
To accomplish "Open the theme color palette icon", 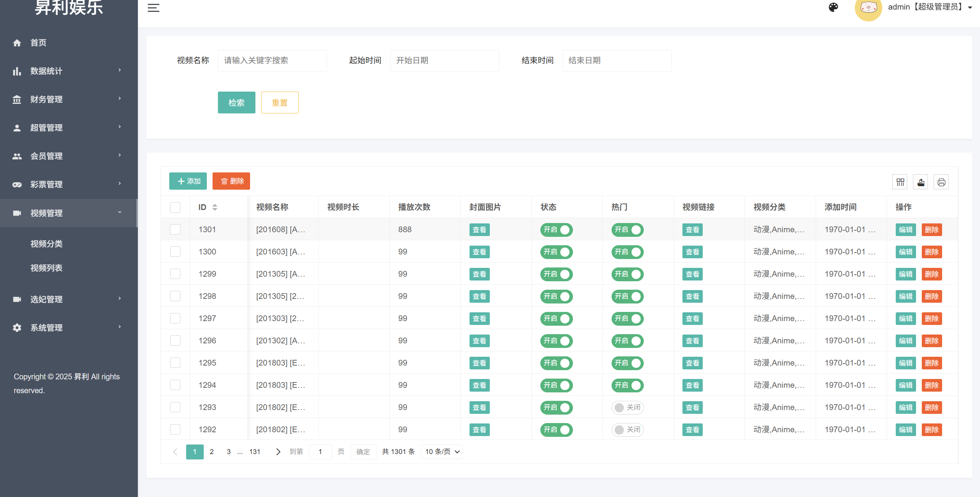I will tap(833, 7).
